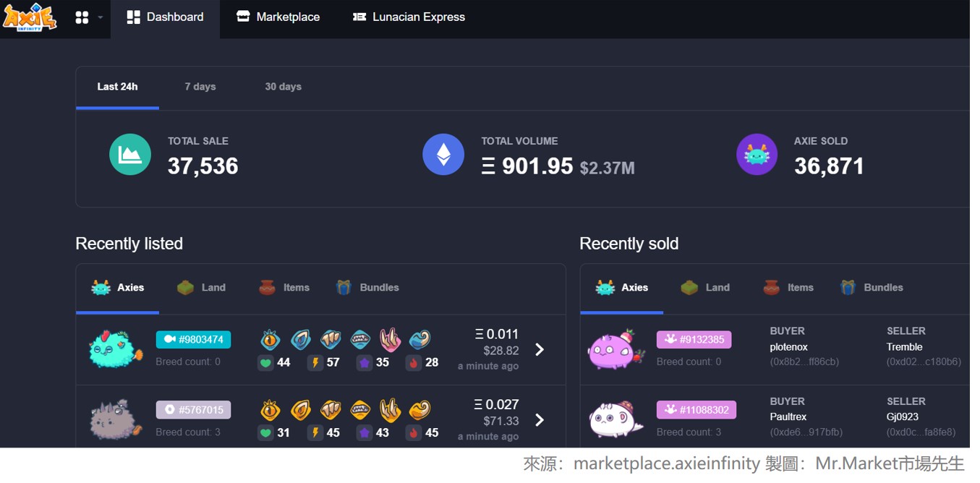Switch to 30 days statistics
The image size is (980, 483).
tap(283, 87)
